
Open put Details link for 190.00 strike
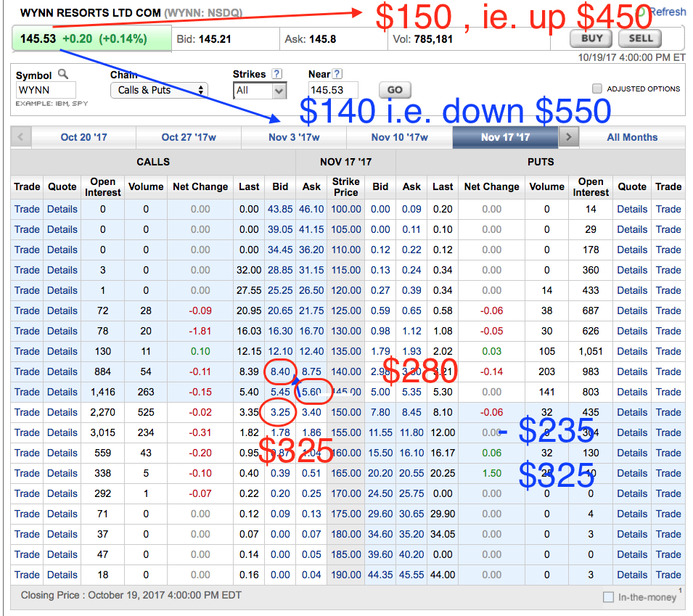coord(632,575)
